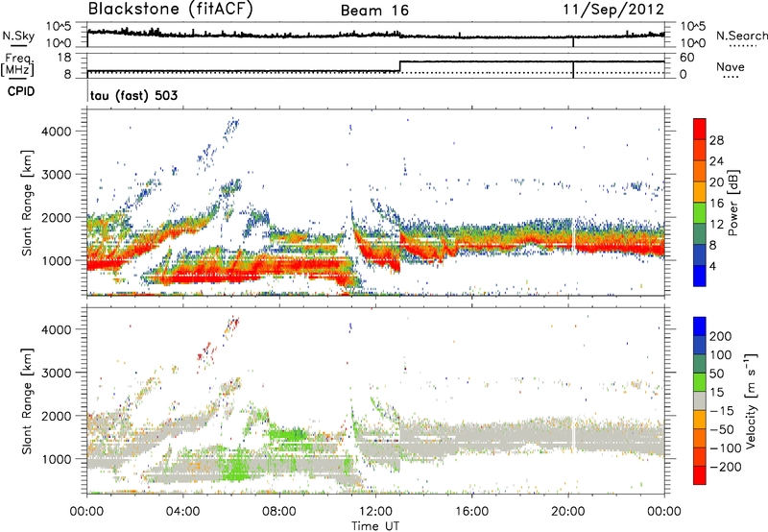Click the '3000' tick on velocity panel axis
Image resolution: width=768 pixels, height=532 pixels.
[56, 373]
